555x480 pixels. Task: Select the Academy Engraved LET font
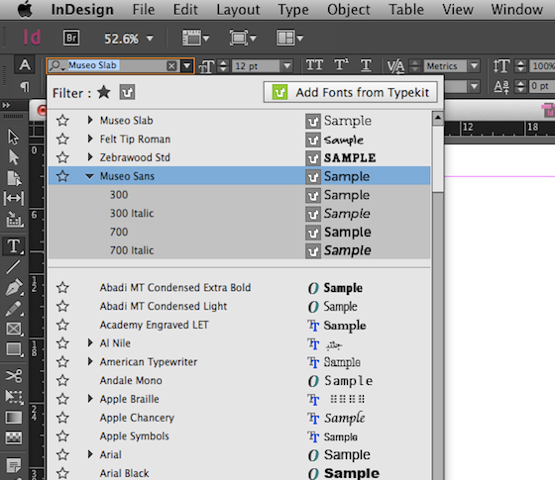[239, 325]
